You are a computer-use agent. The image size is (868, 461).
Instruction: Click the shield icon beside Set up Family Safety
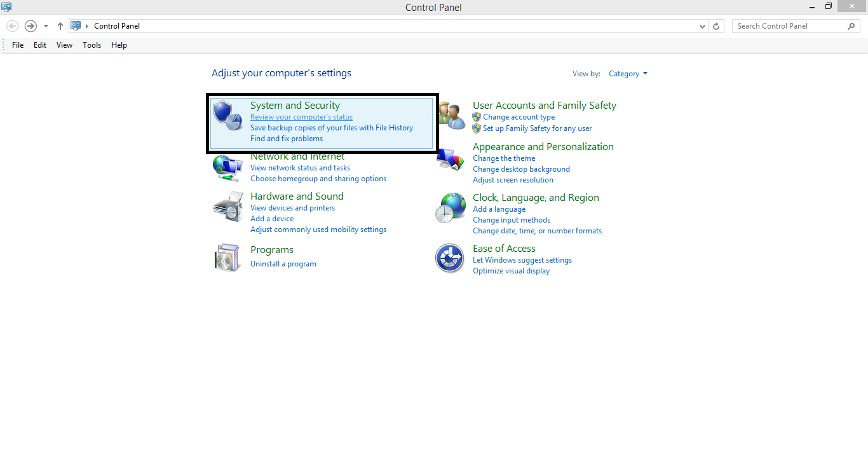click(x=477, y=128)
